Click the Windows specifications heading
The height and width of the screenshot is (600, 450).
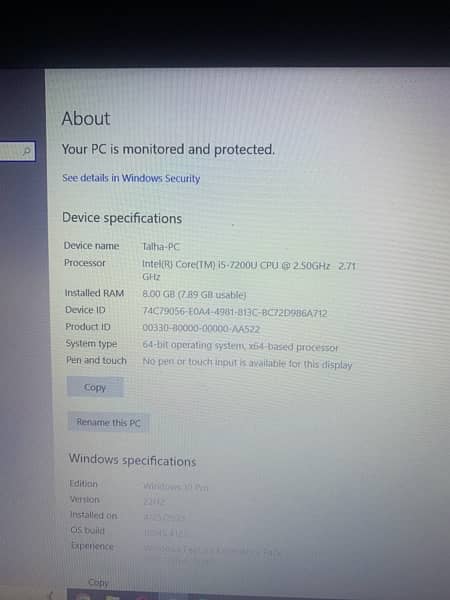(132, 460)
